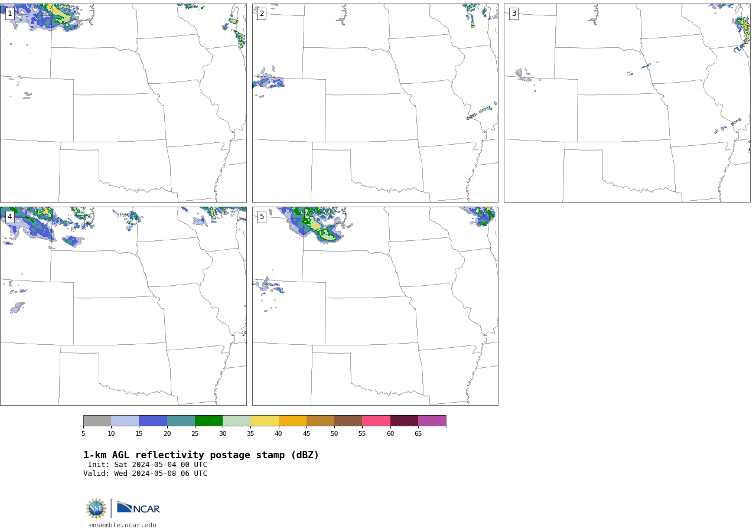
Task: Click the teal 20-25 dBZ swatch
Action: coord(181,420)
